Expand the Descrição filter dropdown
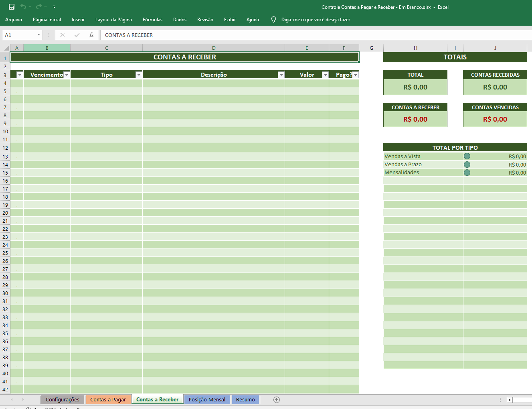Screen dimensions: 532x409 [281, 75]
